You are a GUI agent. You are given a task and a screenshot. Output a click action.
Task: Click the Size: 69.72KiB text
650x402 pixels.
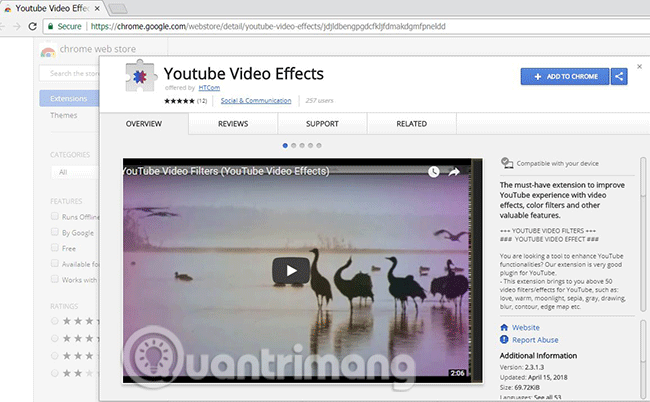(x=520, y=387)
